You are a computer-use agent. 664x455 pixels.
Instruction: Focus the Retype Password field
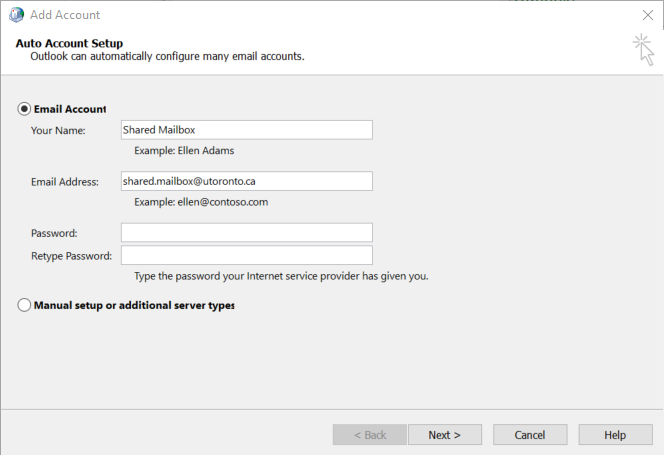(x=246, y=255)
